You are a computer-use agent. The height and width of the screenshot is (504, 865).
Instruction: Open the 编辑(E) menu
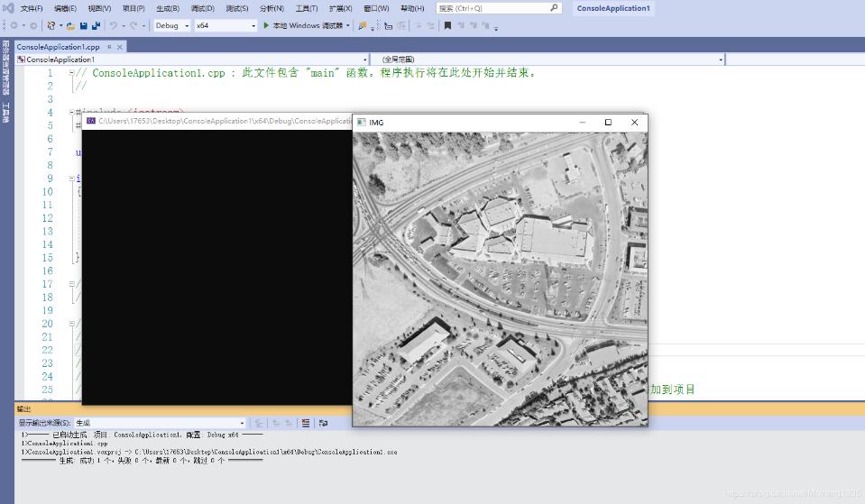tap(65, 8)
